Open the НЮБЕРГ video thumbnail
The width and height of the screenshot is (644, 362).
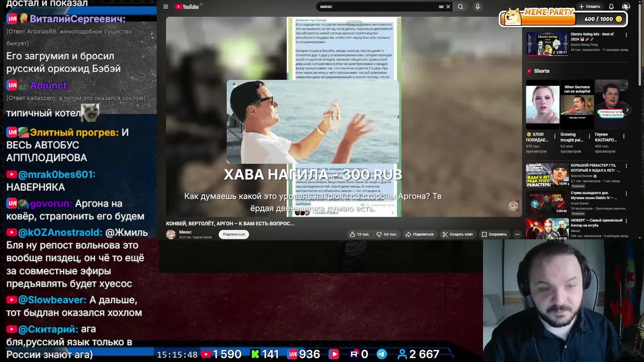[x=547, y=229]
